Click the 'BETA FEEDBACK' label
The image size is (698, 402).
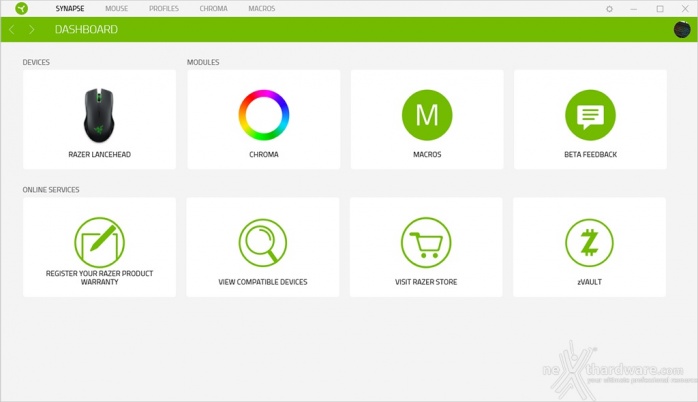point(590,154)
